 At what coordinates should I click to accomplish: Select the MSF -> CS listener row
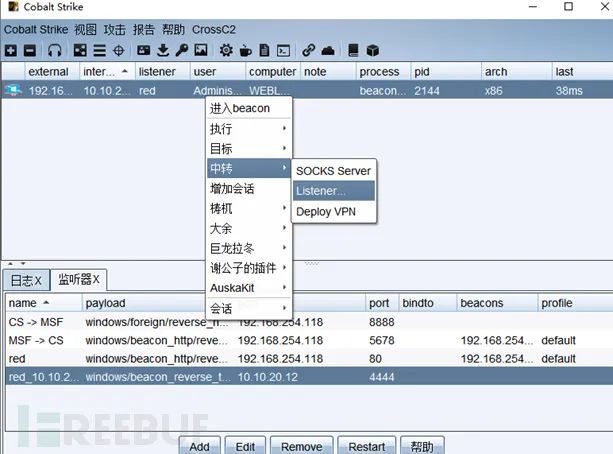[x=309, y=340]
